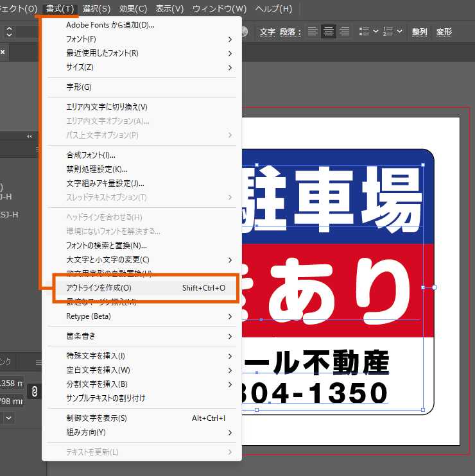Open bulleted list options dropdown arrow

pos(376,31)
